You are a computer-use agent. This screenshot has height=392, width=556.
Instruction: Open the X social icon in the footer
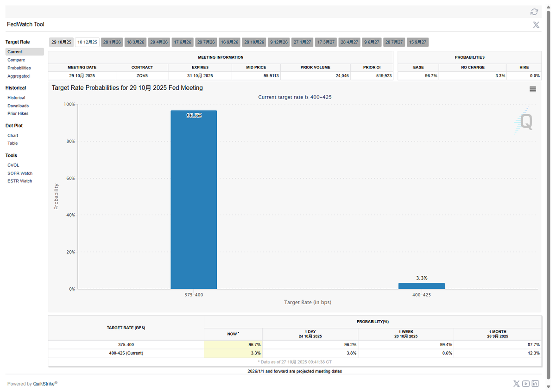point(517,383)
